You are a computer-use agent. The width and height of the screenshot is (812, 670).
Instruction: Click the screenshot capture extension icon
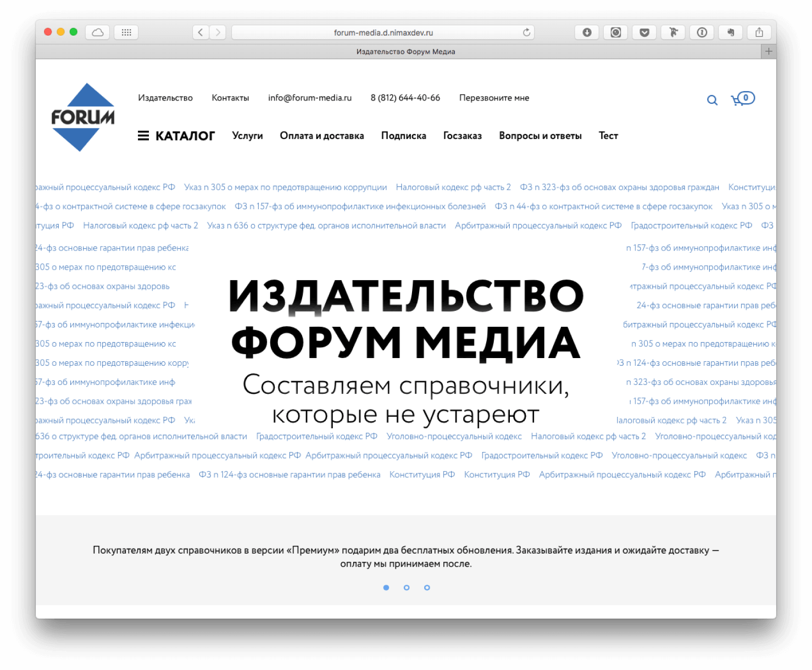click(616, 32)
